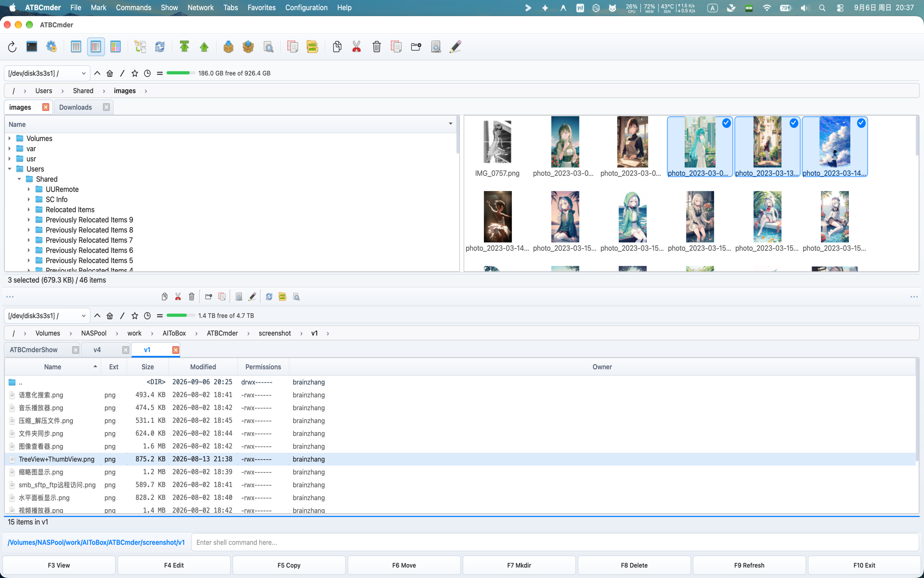Click the disk usage bar showing 1.4 TB free

click(x=181, y=315)
